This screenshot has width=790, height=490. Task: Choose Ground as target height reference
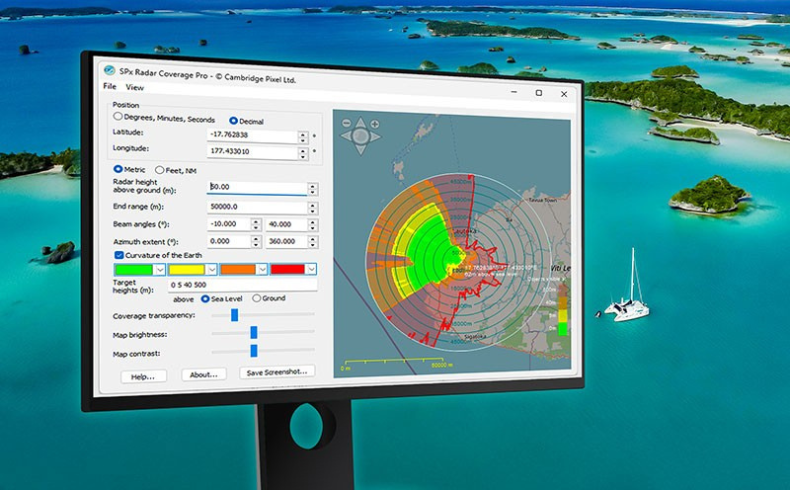pyautogui.click(x=256, y=298)
